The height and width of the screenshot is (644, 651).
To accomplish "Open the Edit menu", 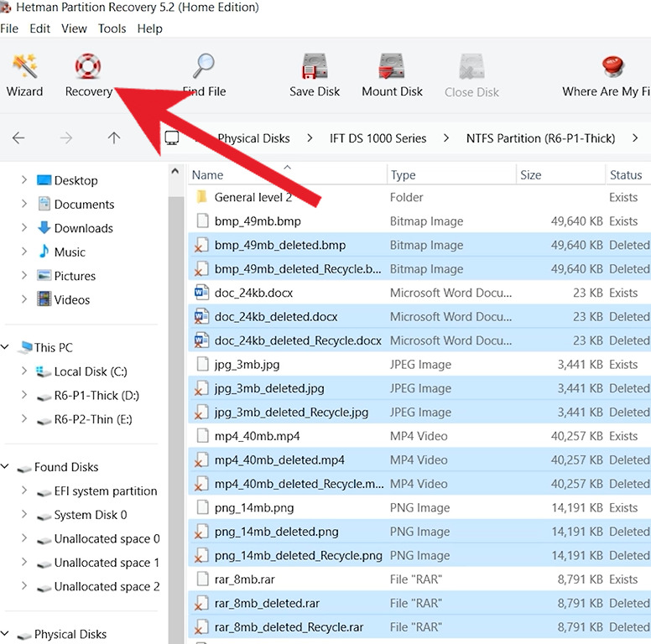I will (x=40, y=29).
